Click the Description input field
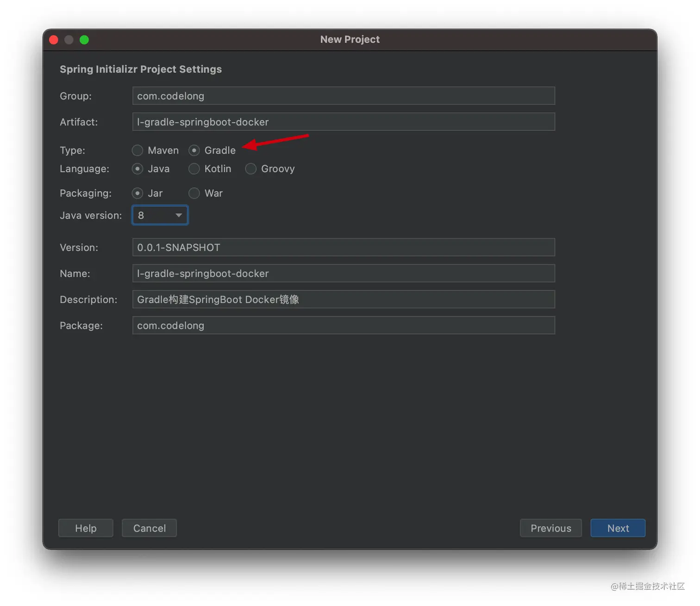This screenshot has width=700, height=606. tap(344, 299)
